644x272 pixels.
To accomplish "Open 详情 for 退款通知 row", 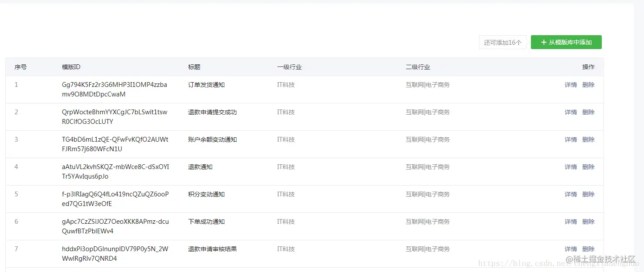I will 571,167.
